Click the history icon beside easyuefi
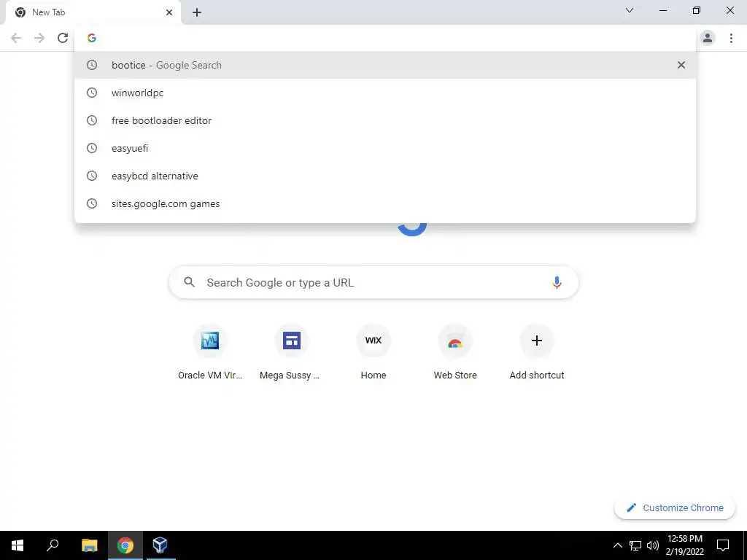747x560 pixels. point(92,148)
